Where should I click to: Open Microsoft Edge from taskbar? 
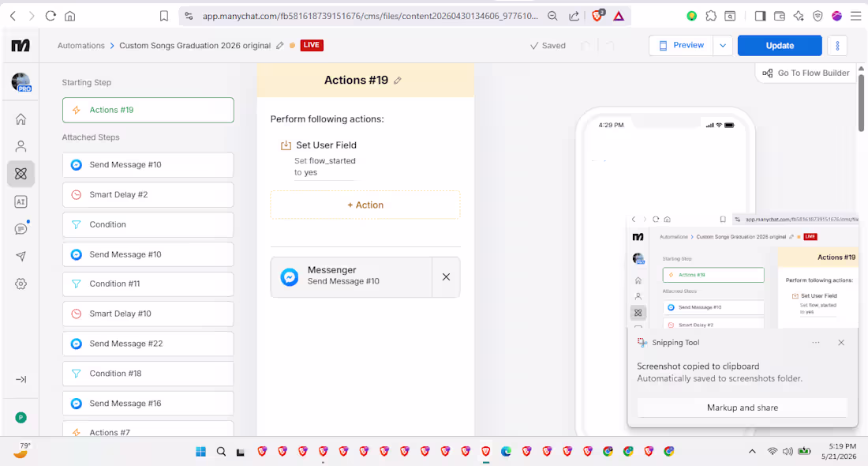(x=506, y=452)
